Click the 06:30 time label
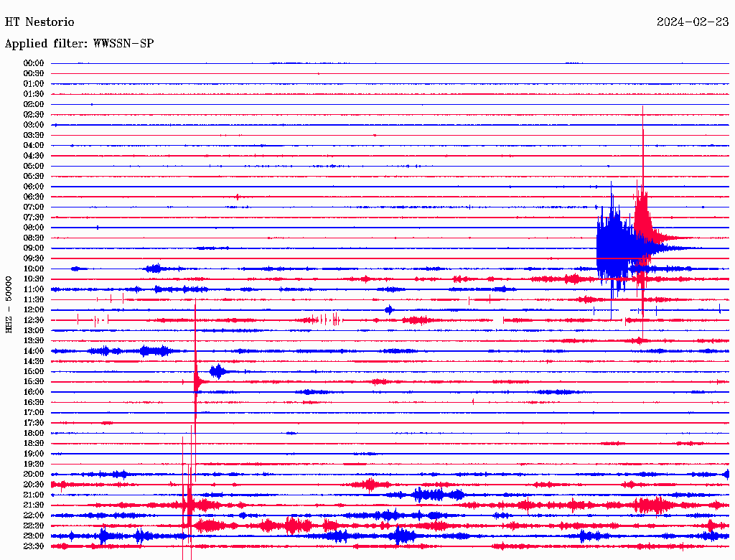735x560 pixels. [34, 197]
